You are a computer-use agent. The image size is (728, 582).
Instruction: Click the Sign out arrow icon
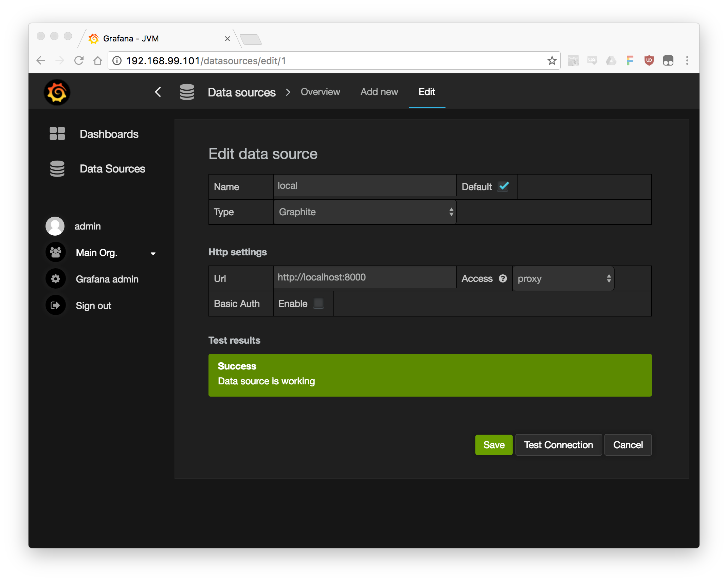point(55,305)
